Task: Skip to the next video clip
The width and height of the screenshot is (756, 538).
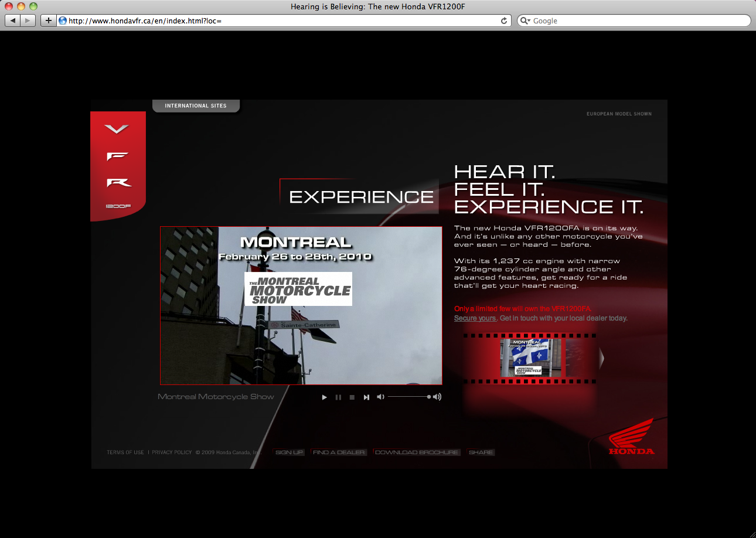Action: click(366, 397)
